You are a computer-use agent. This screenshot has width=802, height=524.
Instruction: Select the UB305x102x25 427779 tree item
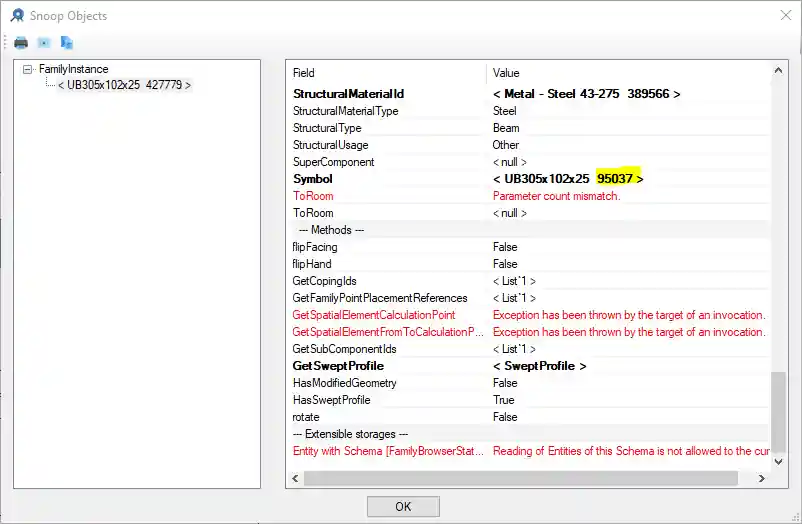(x=124, y=85)
